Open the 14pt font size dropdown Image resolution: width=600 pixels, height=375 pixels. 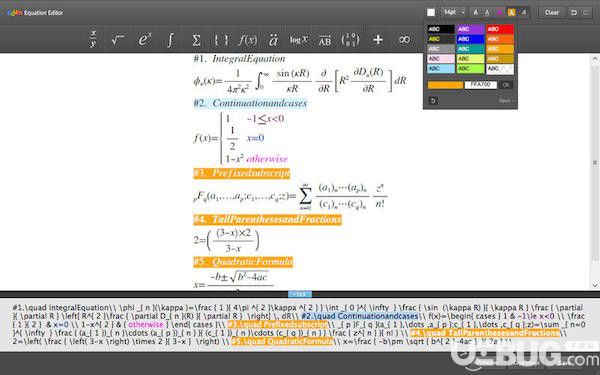pos(453,13)
